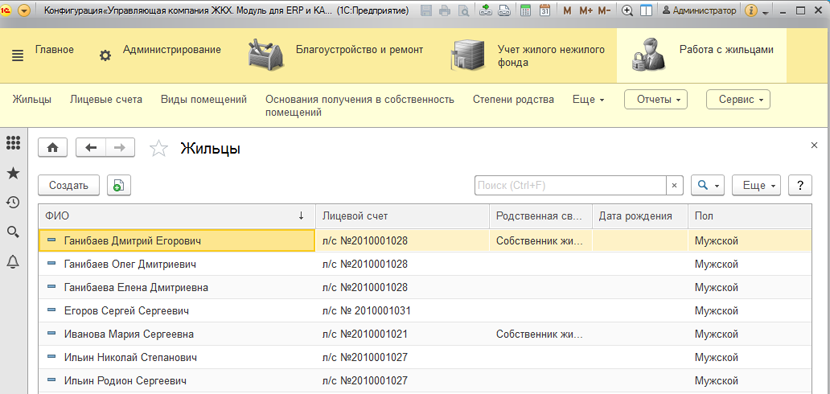Expand the Еще dropdown in navigation bar
Image resolution: width=830 pixels, height=394 pixels.
(x=588, y=100)
